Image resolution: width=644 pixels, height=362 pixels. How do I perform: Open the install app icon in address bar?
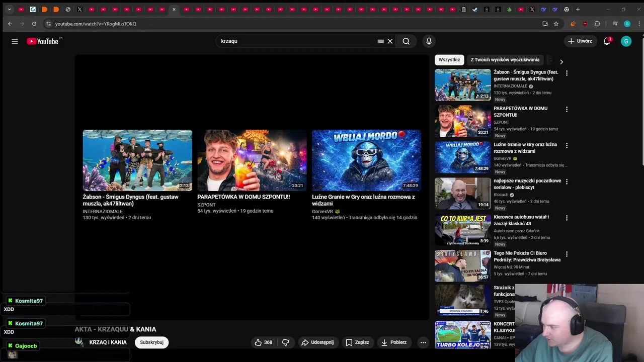(x=545, y=24)
